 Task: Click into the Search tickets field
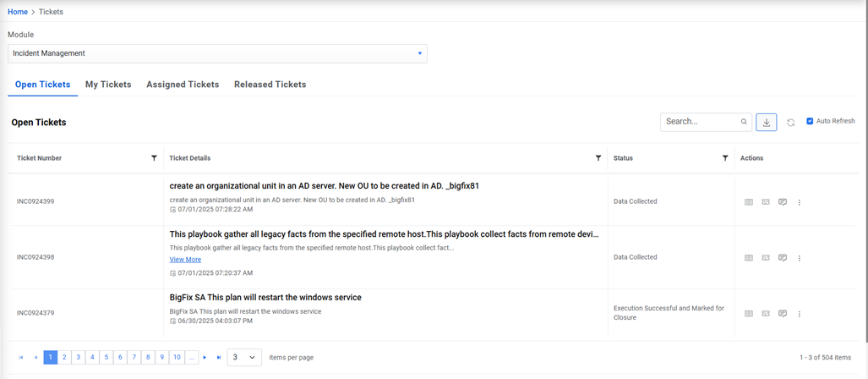701,122
